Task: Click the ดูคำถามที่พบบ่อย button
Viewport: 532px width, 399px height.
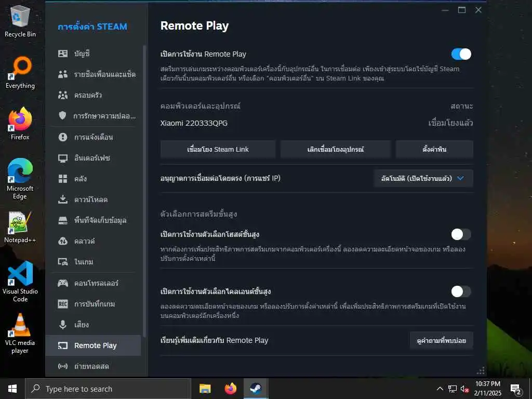Action: (442, 340)
